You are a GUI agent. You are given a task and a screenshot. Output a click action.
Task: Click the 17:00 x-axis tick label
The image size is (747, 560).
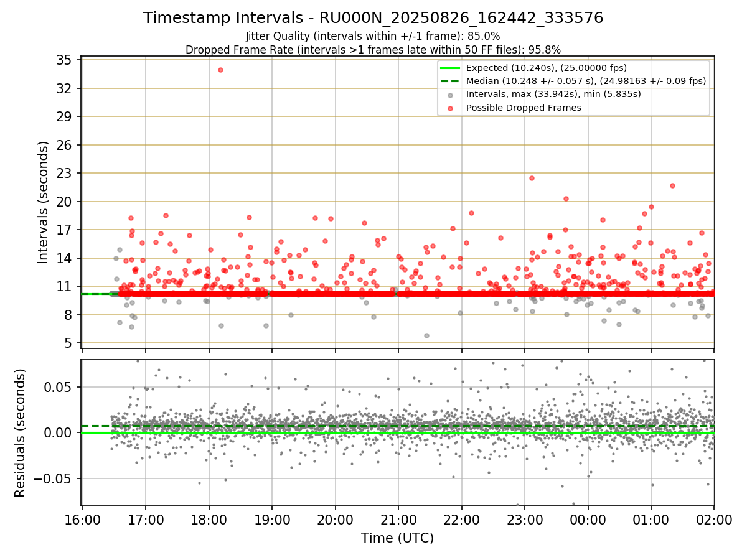(146, 519)
